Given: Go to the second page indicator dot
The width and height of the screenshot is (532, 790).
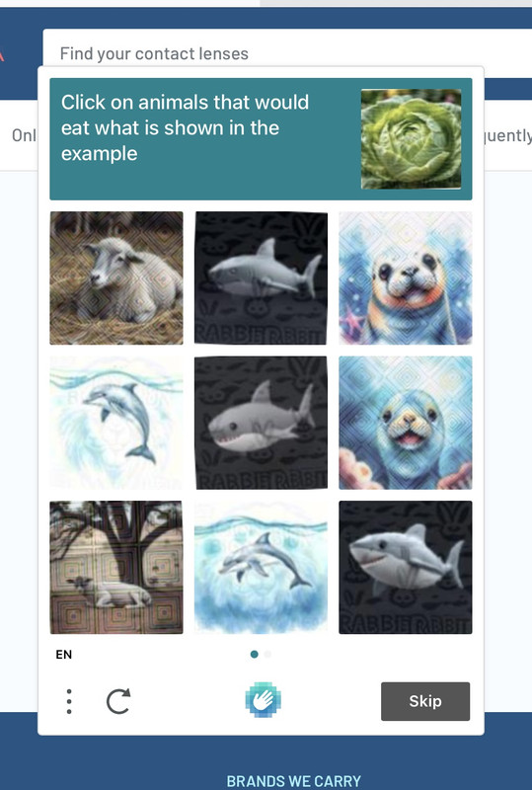Looking at the screenshot, I should (268, 655).
